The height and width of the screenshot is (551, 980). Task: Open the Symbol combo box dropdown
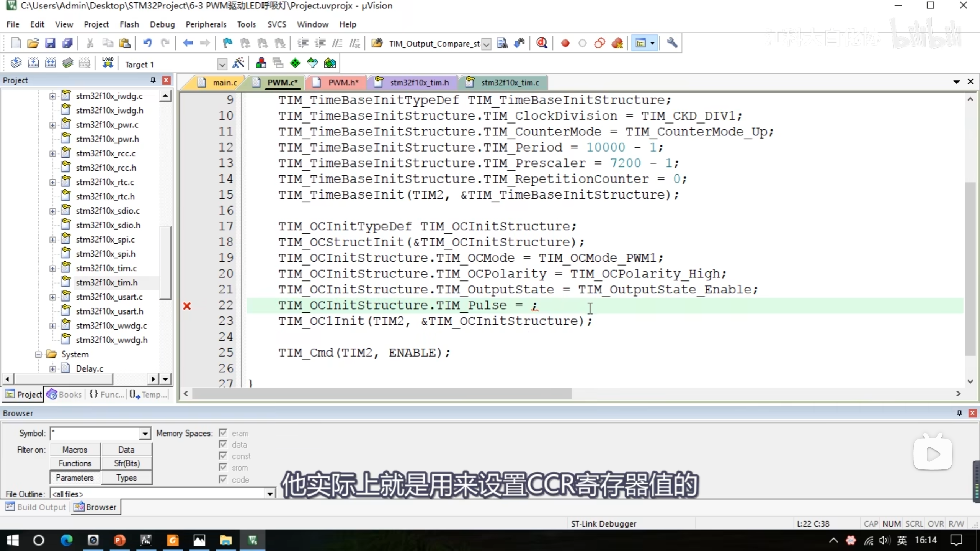pyautogui.click(x=145, y=434)
